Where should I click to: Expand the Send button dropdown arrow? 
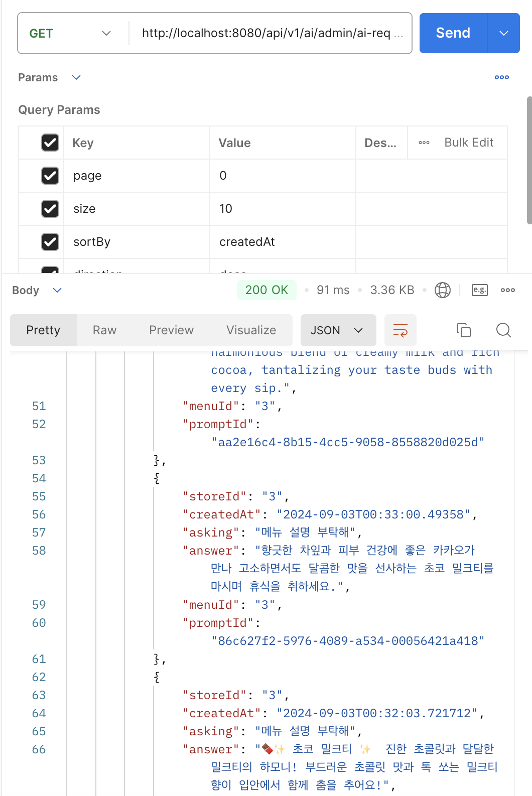point(503,34)
